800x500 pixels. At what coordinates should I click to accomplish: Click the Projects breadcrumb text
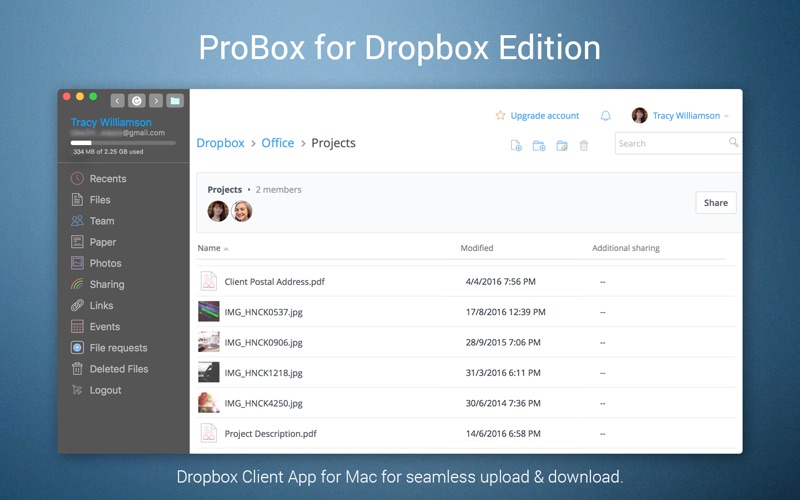point(333,143)
